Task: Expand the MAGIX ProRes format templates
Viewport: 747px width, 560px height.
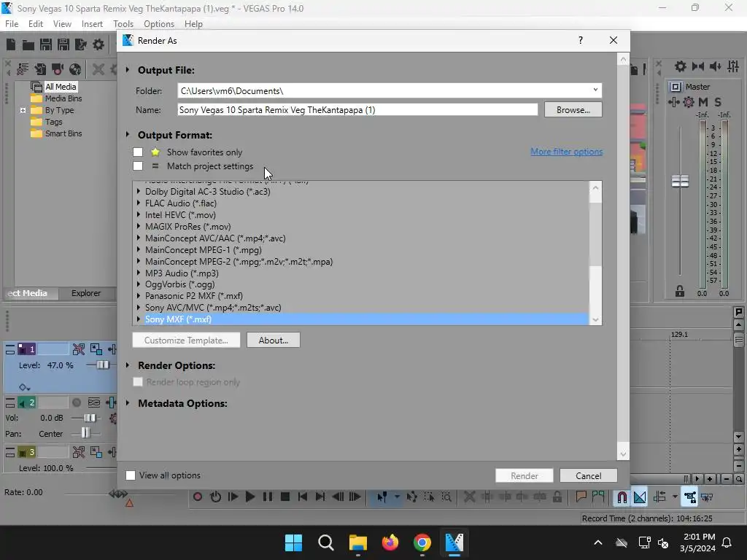Action: pyautogui.click(x=138, y=226)
